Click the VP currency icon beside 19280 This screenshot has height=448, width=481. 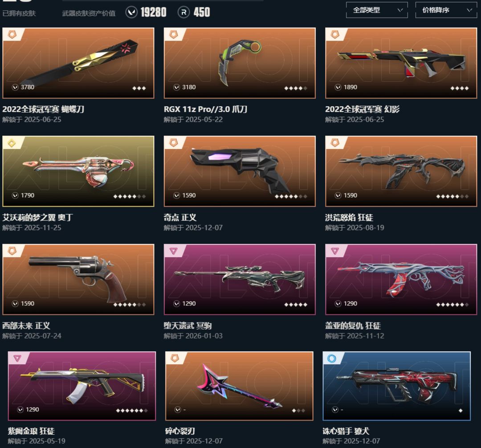tap(131, 12)
